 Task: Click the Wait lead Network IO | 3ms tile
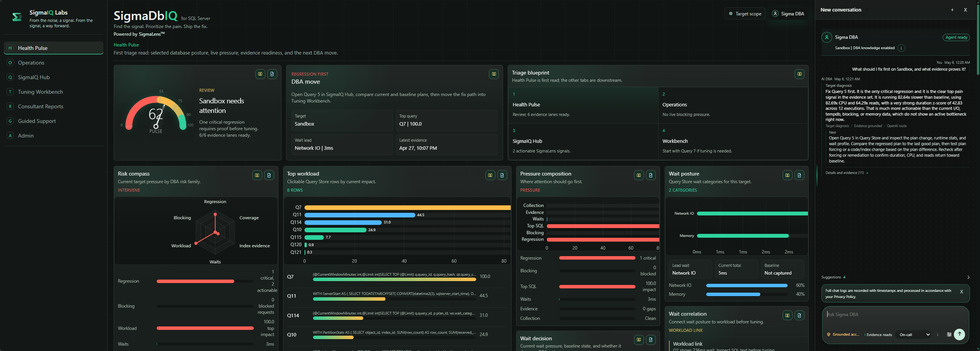[x=342, y=145]
